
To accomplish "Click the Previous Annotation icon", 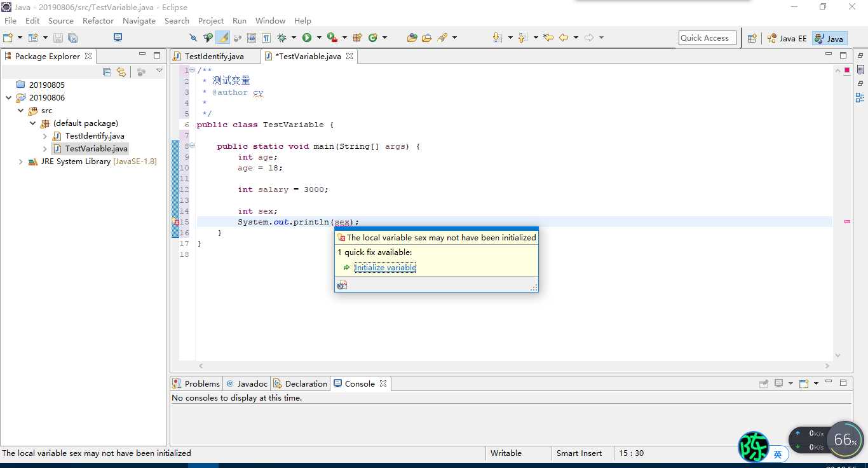I will [523, 38].
